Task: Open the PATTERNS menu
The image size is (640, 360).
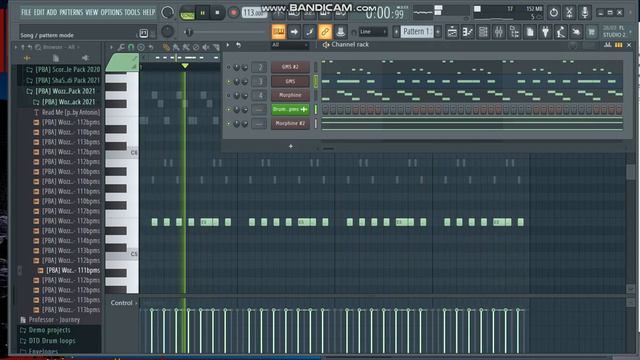Action: 71,12
